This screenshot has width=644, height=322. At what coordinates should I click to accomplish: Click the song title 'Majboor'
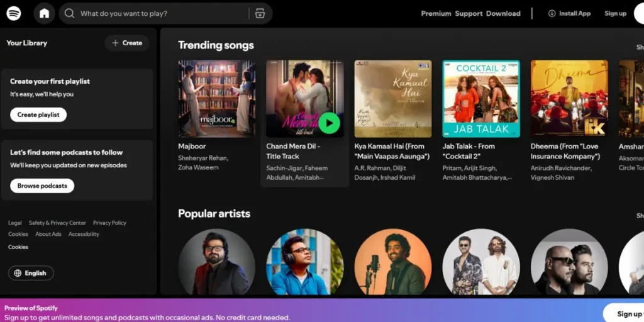coord(192,146)
